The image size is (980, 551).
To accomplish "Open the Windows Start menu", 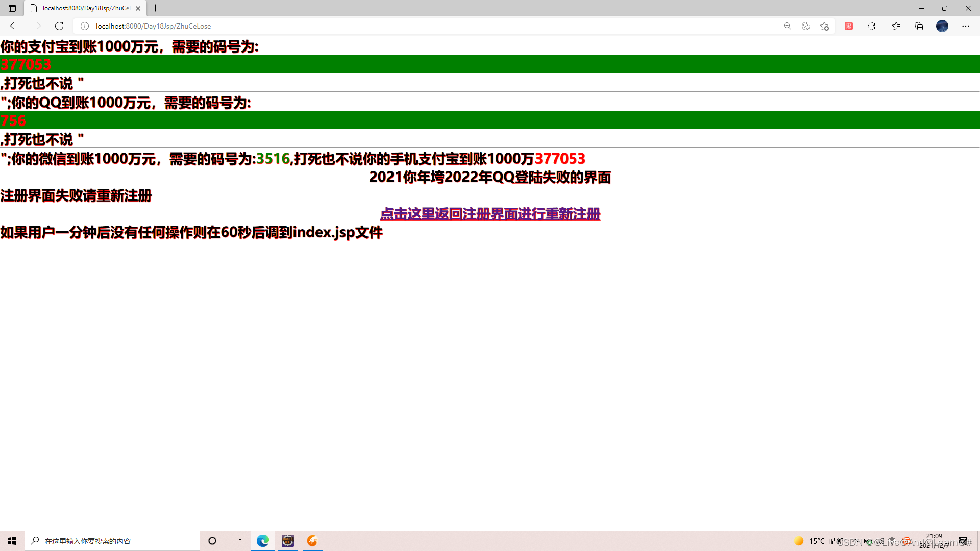I will coord(12,541).
